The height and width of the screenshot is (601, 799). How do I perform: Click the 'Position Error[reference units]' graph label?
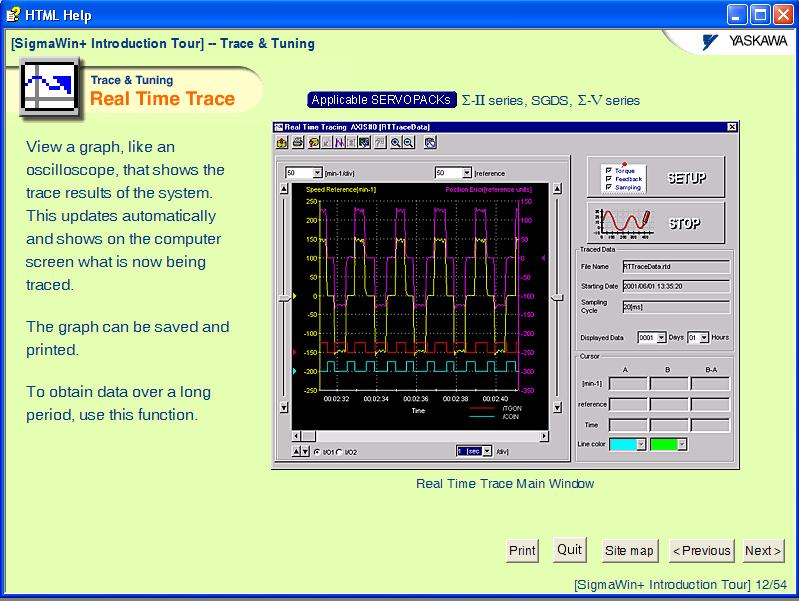(x=488, y=190)
